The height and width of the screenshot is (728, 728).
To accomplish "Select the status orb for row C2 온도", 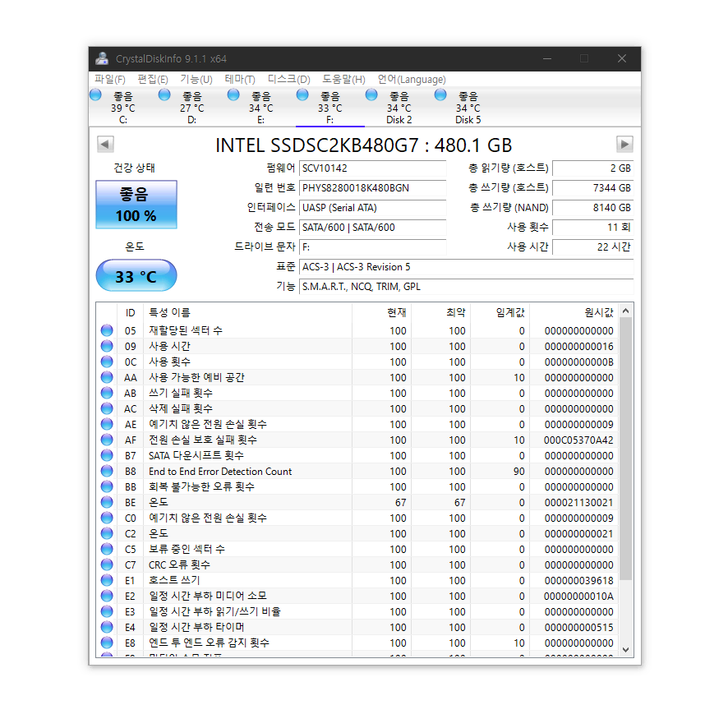I will (x=107, y=533).
